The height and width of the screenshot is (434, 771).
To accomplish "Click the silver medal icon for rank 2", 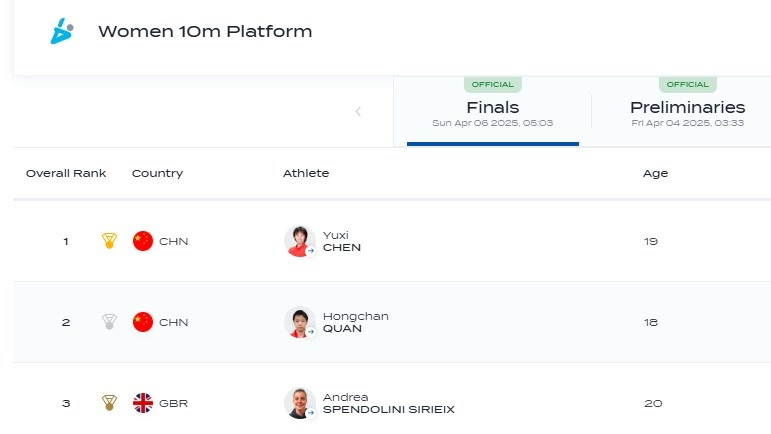I will click(x=109, y=322).
